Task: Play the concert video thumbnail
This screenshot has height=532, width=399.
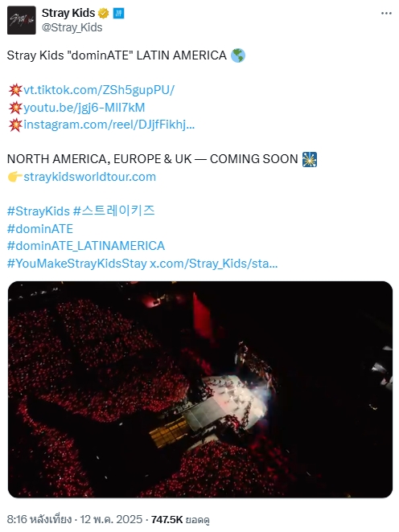Action: (200, 390)
